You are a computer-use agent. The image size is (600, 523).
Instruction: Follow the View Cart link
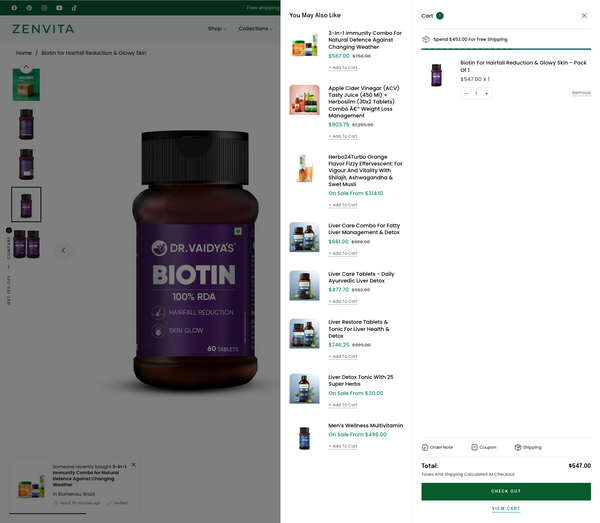(x=506, y=508)
